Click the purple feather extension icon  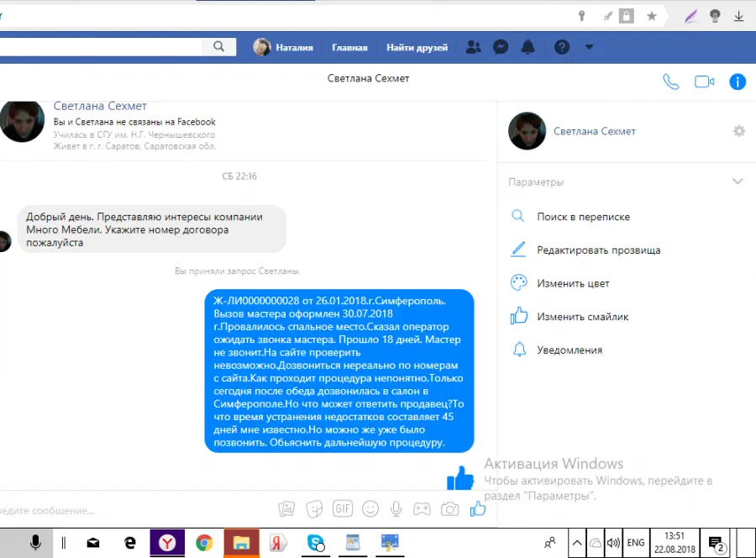pyautogui.click(x=690, y=17)
